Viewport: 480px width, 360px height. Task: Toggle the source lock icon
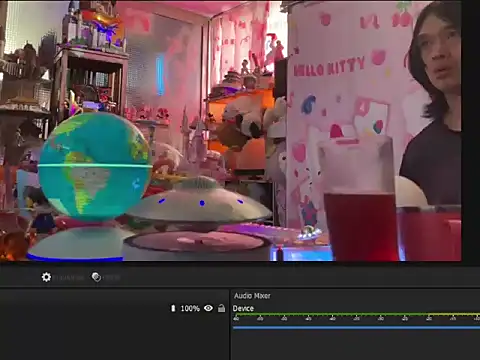click(221, 308)
